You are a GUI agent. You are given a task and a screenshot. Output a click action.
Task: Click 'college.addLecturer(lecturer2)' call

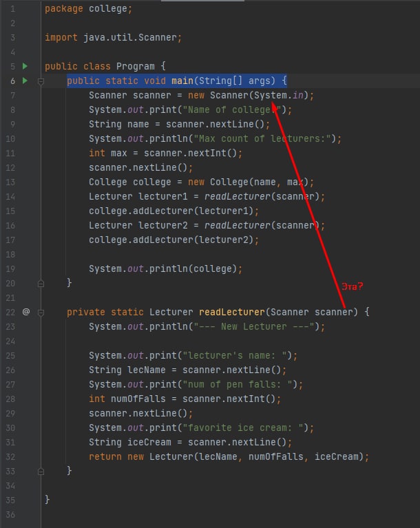coord(171,240)
